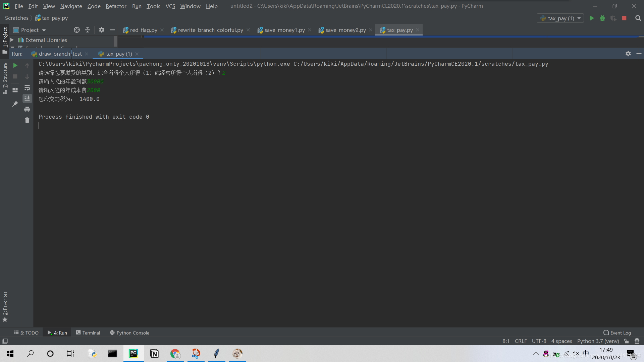Expand External Libraries tree node

pos(12,40)
